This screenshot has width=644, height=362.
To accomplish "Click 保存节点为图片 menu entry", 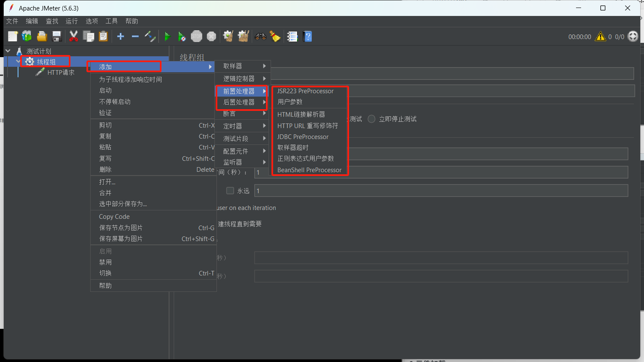I will tap(153, 228).
